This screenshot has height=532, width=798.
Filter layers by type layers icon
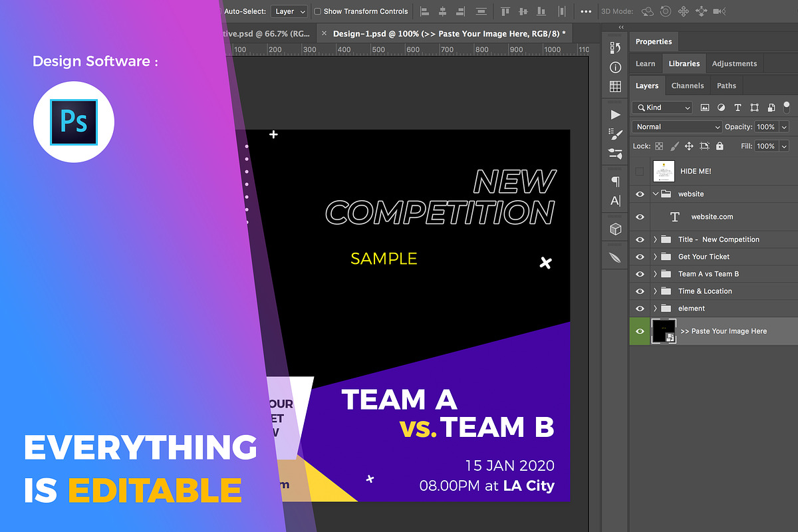coord(737,107)
